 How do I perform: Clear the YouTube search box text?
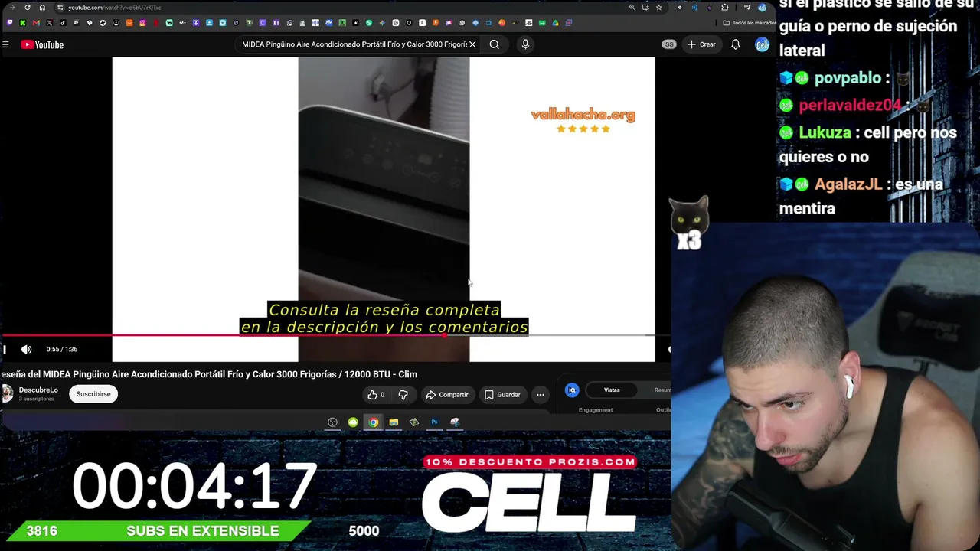[x=472, y=44]
